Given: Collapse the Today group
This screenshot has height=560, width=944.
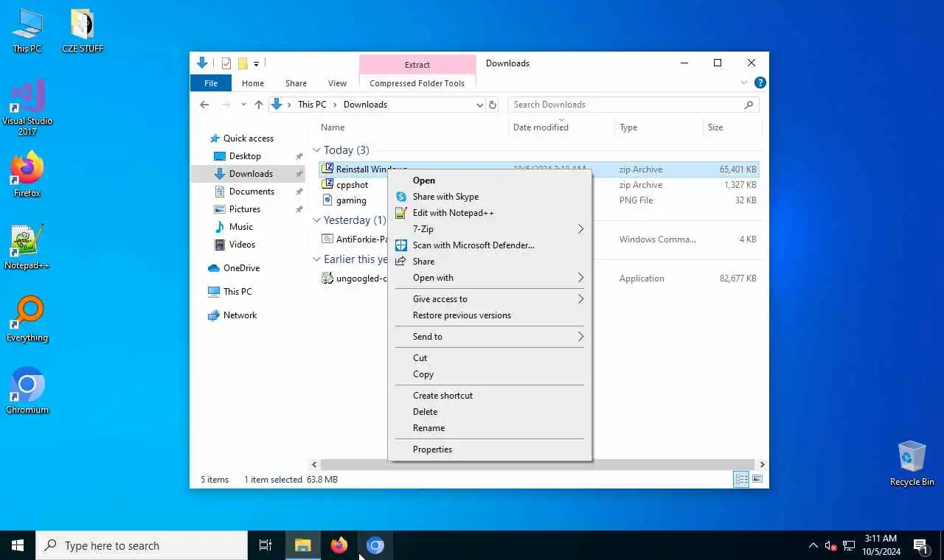Looking at the screenshot, I should 316,150.
